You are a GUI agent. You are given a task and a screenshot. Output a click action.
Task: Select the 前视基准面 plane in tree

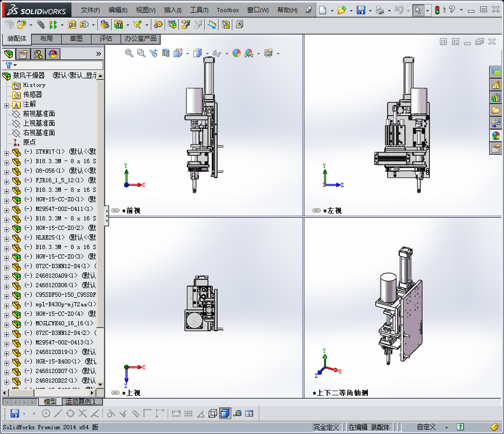click(x=39, y=113)
